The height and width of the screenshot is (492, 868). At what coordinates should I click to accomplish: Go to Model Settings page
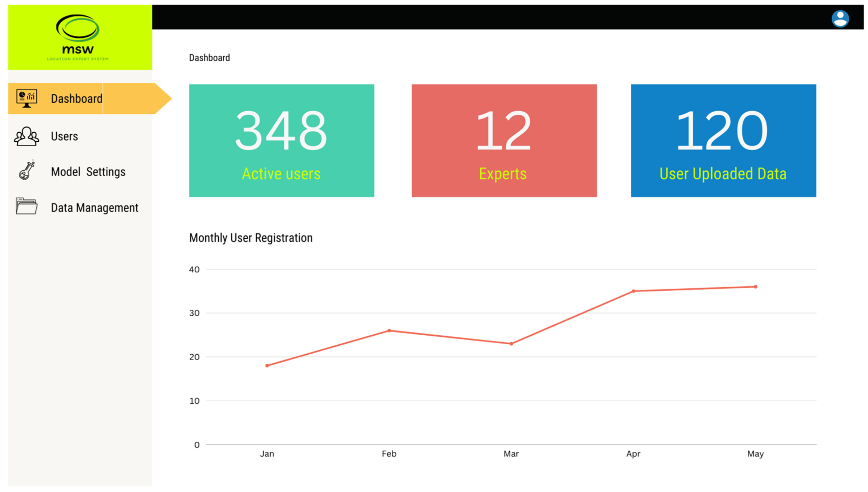coord(88,172)
